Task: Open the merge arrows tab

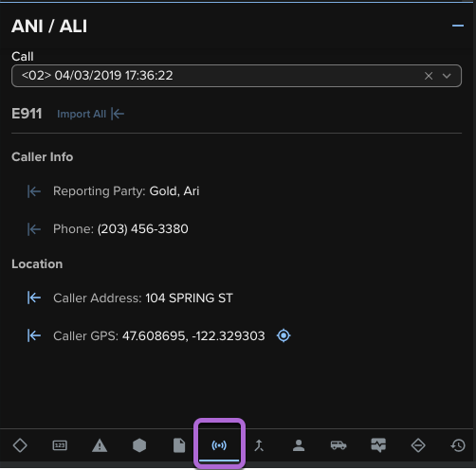Action: [259, 445]
